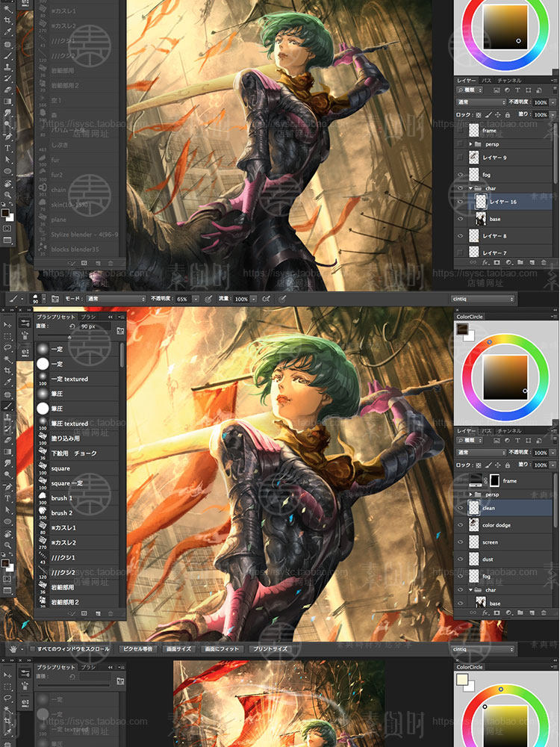This screenshot has height=747, width=560.
Task: Hide the 'dust' layer eye icon
Action: coord(461,560)
